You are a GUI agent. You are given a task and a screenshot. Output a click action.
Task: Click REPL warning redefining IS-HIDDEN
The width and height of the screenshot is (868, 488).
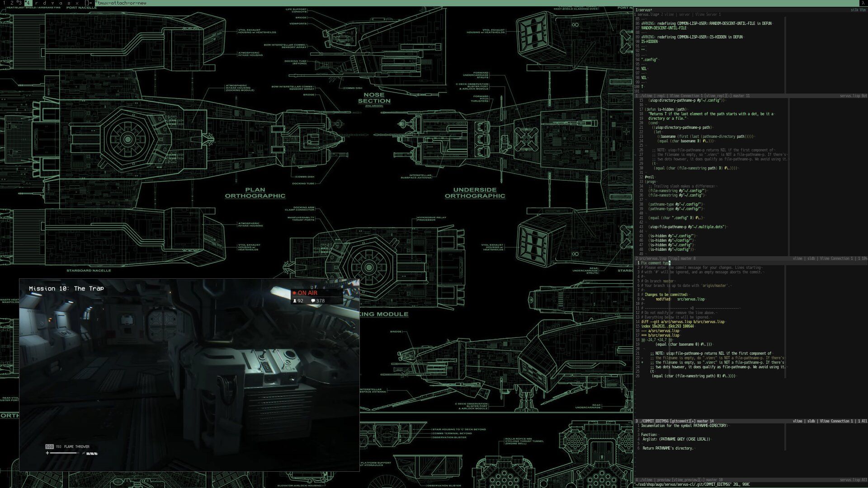click(x=692, y=37)
